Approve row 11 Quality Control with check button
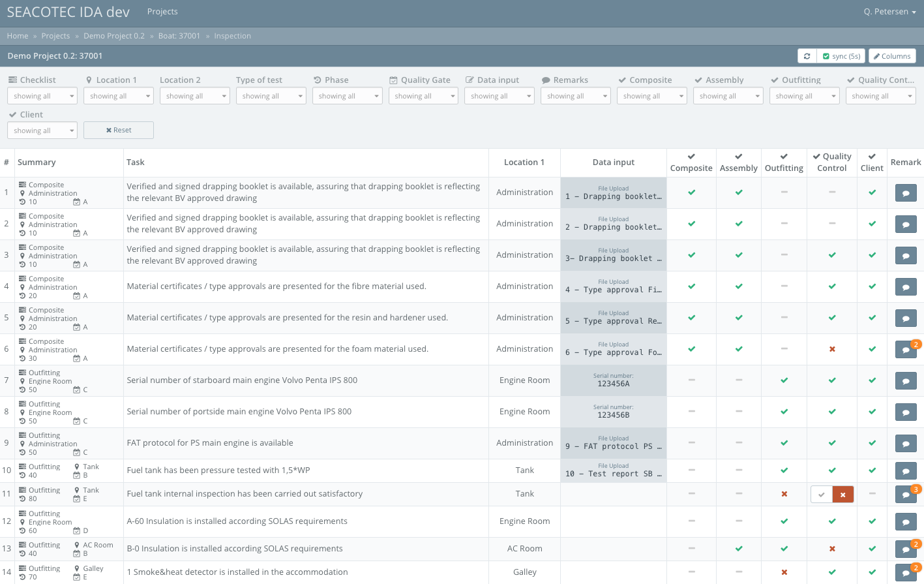Viewport: 924px width, 584px height. pyautogui.click(x=822, y=495)
